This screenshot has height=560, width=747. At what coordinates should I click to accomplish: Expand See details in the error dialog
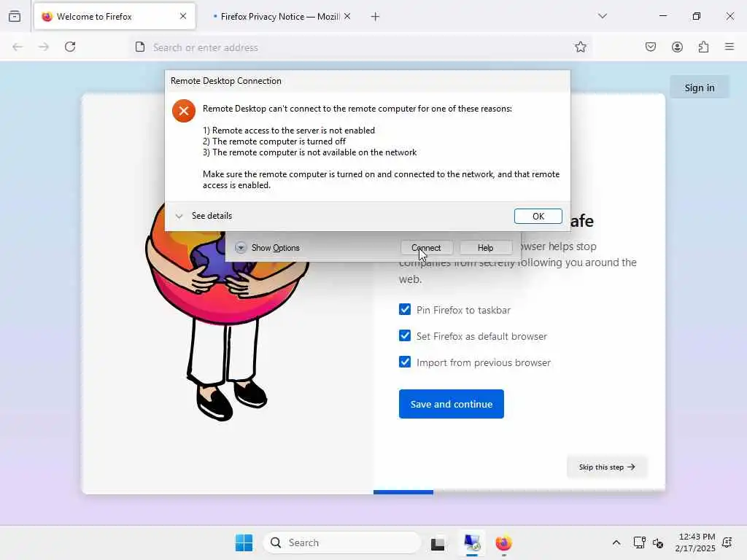coord(204,216)
